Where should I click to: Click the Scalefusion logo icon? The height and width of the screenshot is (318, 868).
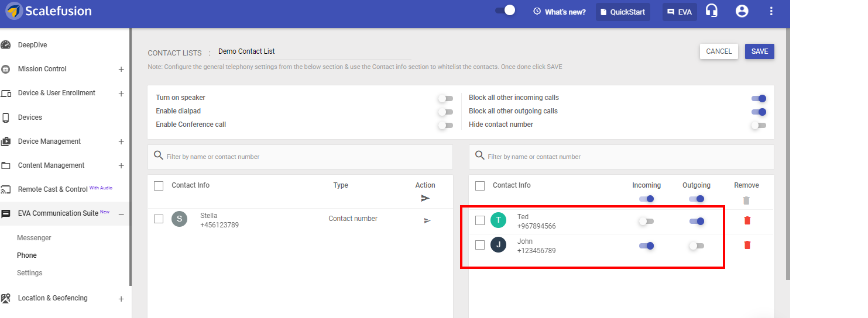[x=14, y=11]
